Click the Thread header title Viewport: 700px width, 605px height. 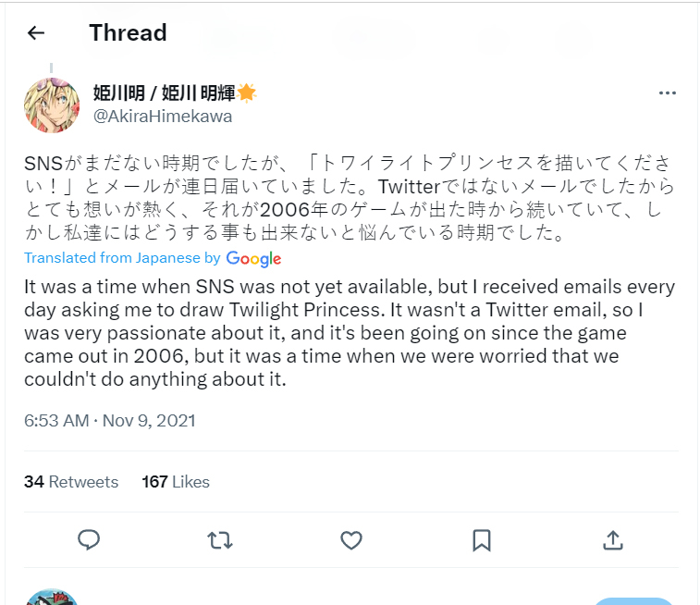point(128,33)
